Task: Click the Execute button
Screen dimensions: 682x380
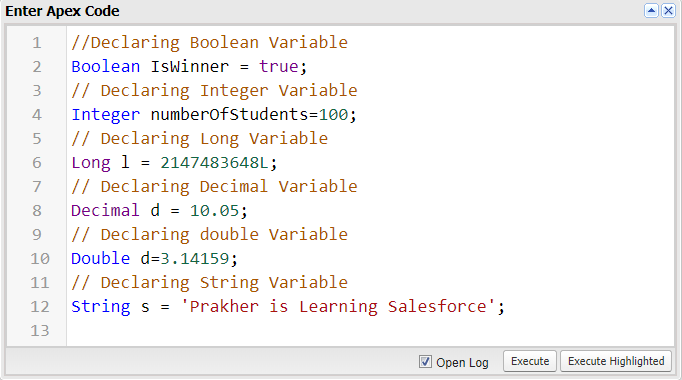Action: tap(530, 361)
